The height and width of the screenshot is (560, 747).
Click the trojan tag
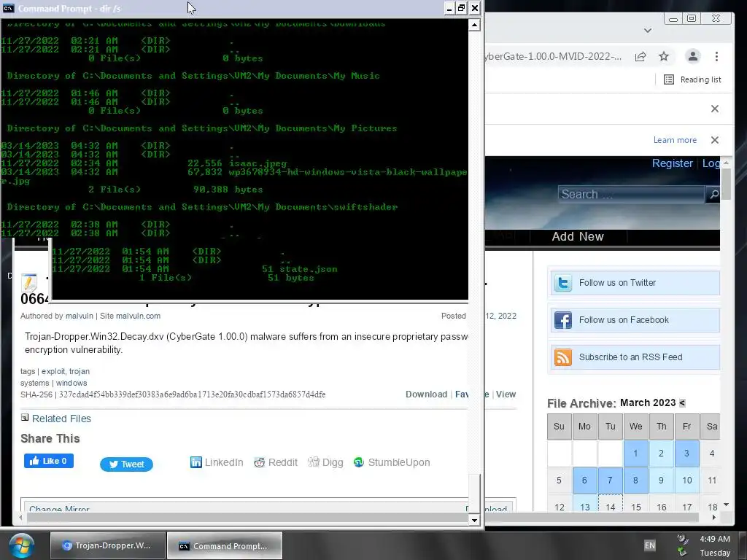[x=79, y=371]
